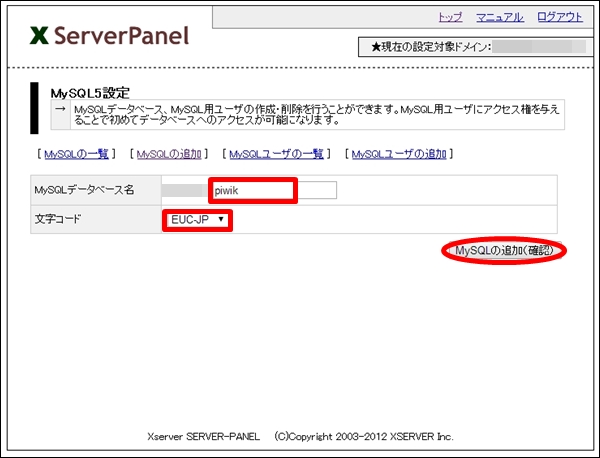Click the X ServerPanel logo
Screen dimensions: 600x458
(109, 36)
